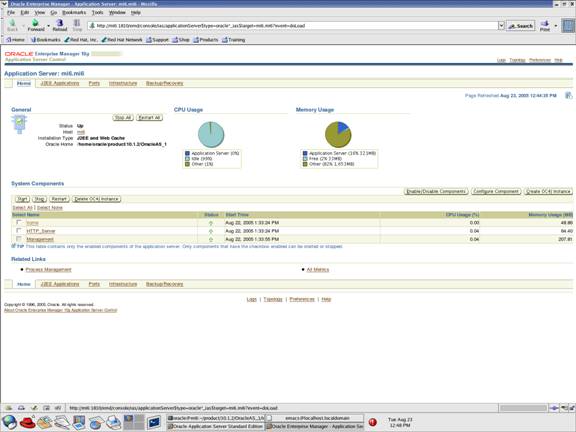Click the Select None link
This screenshot has height=432, width=576.
point(50,208)
